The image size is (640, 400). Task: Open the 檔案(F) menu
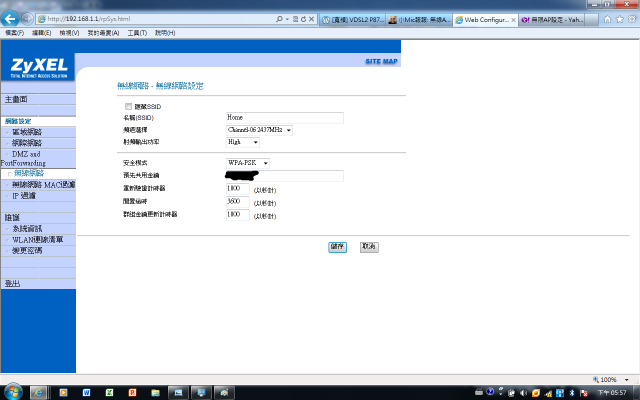click(15, 33)
